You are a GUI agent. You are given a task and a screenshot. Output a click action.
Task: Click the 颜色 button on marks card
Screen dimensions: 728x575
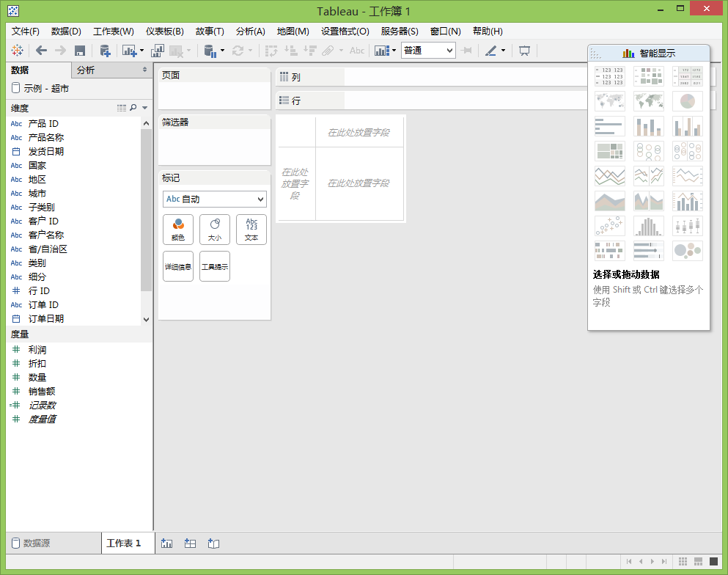click(178, 230)
